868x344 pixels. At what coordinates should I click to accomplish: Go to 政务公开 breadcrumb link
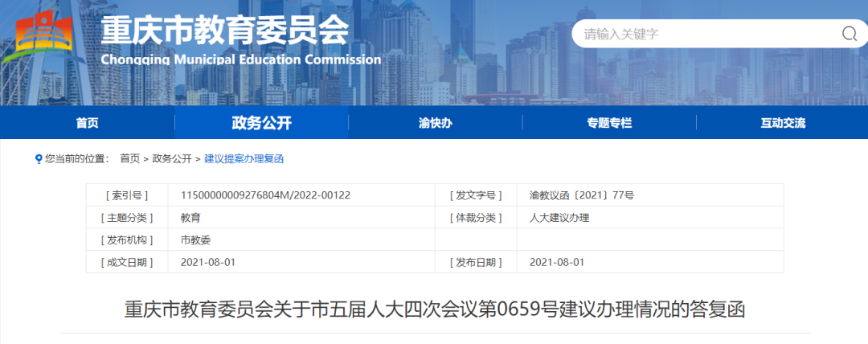172,159
